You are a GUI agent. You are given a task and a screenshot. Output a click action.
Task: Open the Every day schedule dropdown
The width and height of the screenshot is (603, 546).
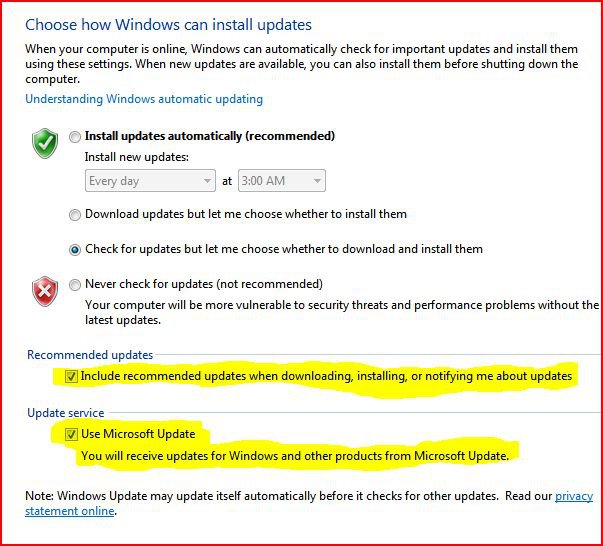click(150, 180)
